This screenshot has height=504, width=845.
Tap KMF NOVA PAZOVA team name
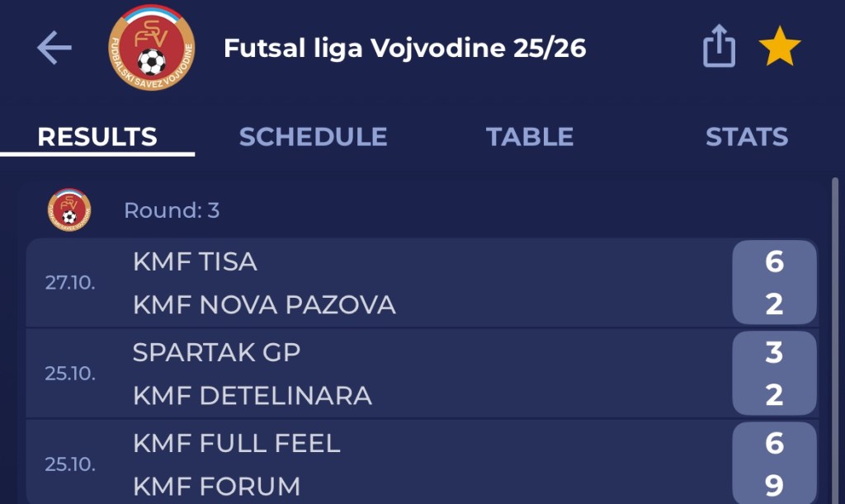point(264,305)
